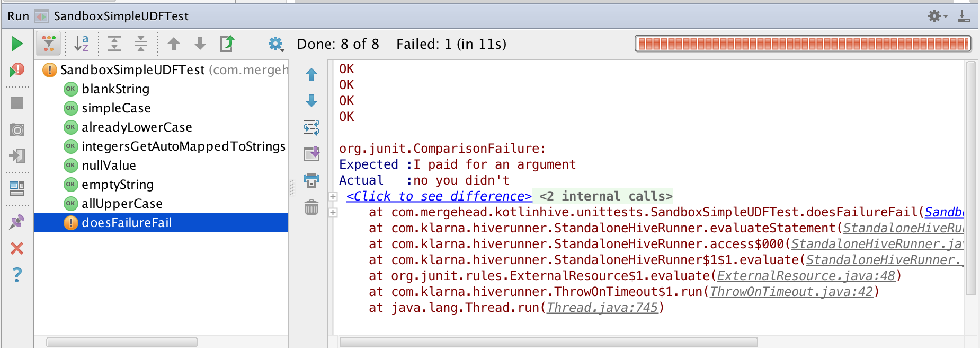Toggle the Hide Passed tests filter
Viewport: 980px width, 348px height.
[49, 43]
